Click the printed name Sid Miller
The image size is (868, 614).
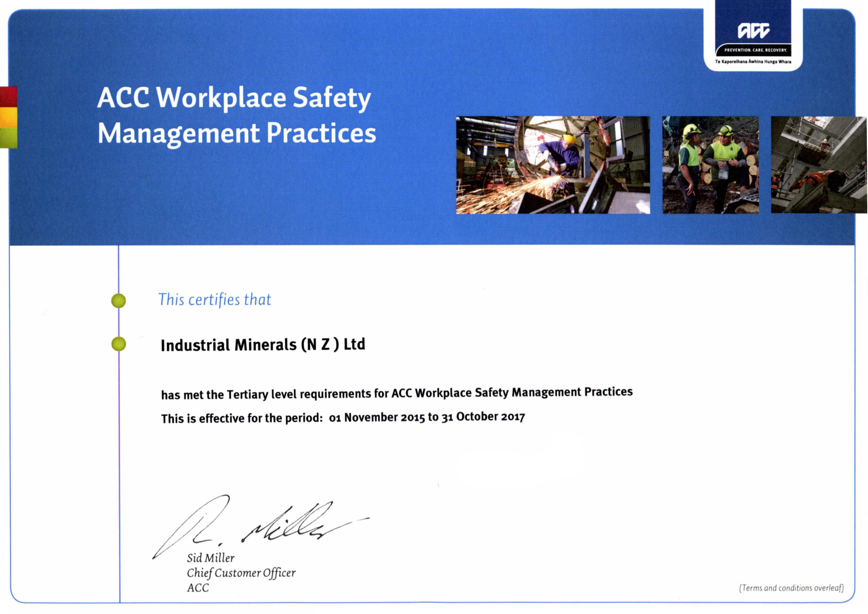tap(210, 558)
